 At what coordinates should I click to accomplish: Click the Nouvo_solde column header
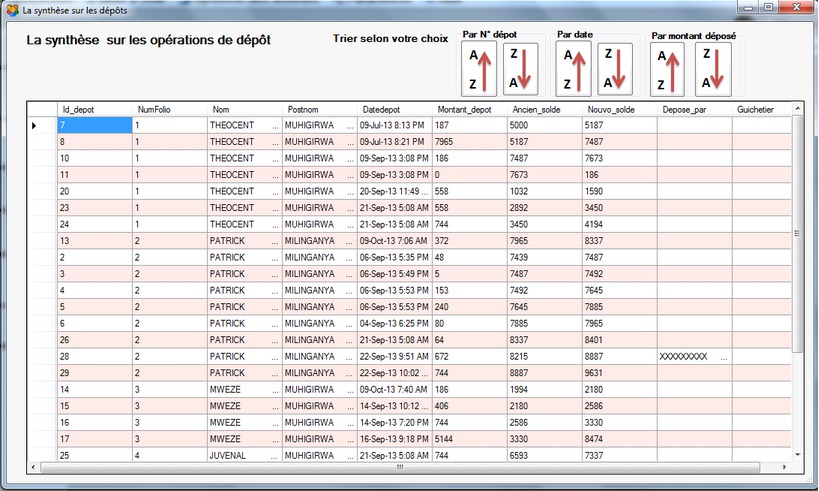pos(618,109)
